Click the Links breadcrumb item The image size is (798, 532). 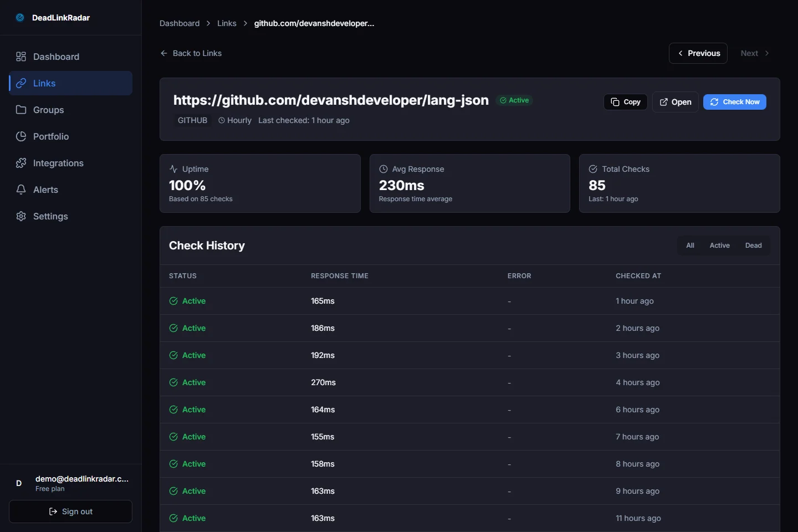(x=227, y=23)
